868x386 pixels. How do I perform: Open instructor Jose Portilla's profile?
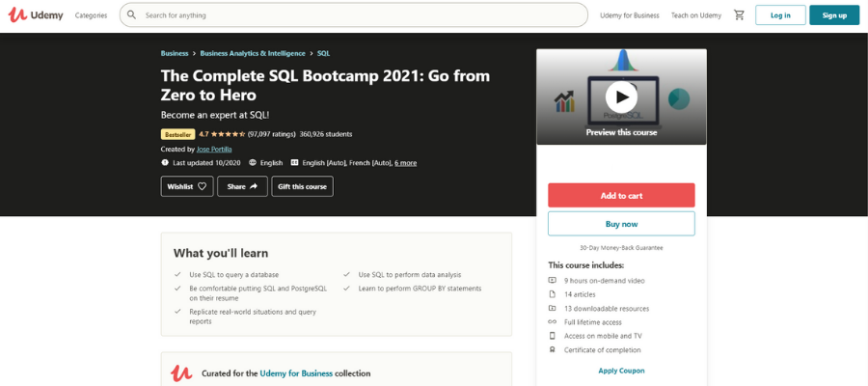(214, 149)
